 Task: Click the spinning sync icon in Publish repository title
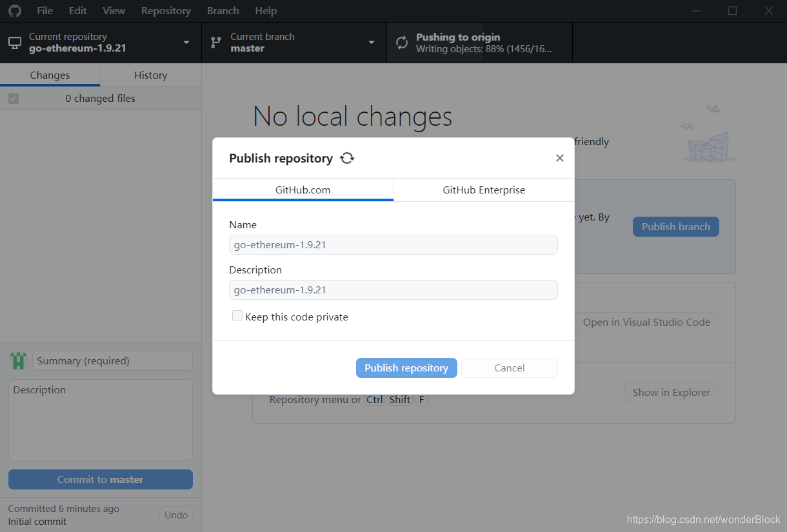click(x=347, y=158)
